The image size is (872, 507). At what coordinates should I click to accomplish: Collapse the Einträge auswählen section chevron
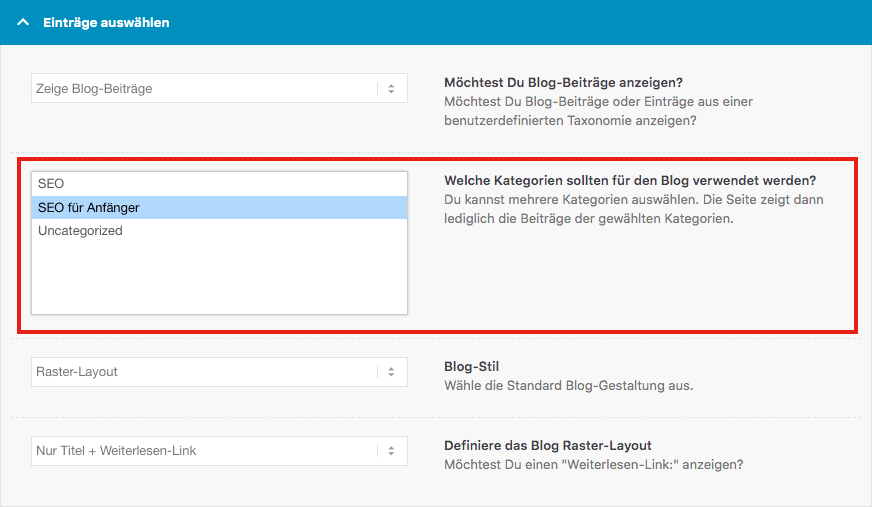pos(23,22)
